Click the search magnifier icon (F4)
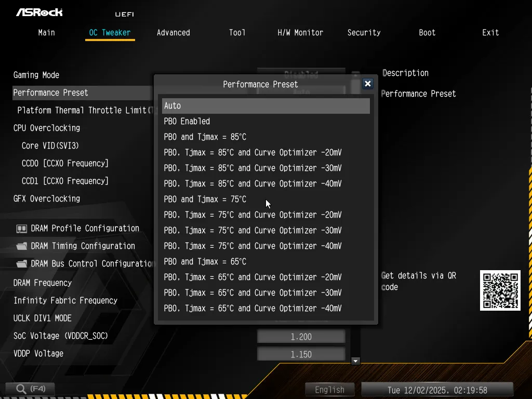Screen dimensions: 532x399 pyautogui.click(x=21, y=389)
